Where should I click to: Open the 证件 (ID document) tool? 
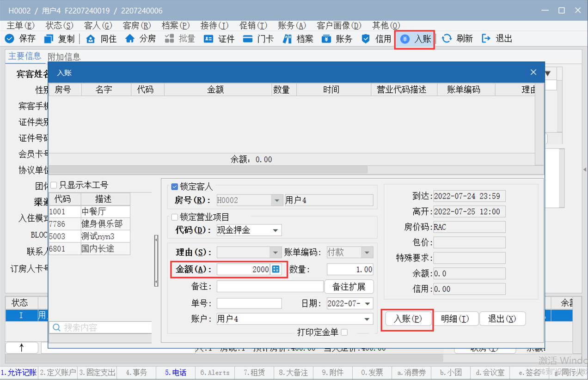[x=209, y=39]
